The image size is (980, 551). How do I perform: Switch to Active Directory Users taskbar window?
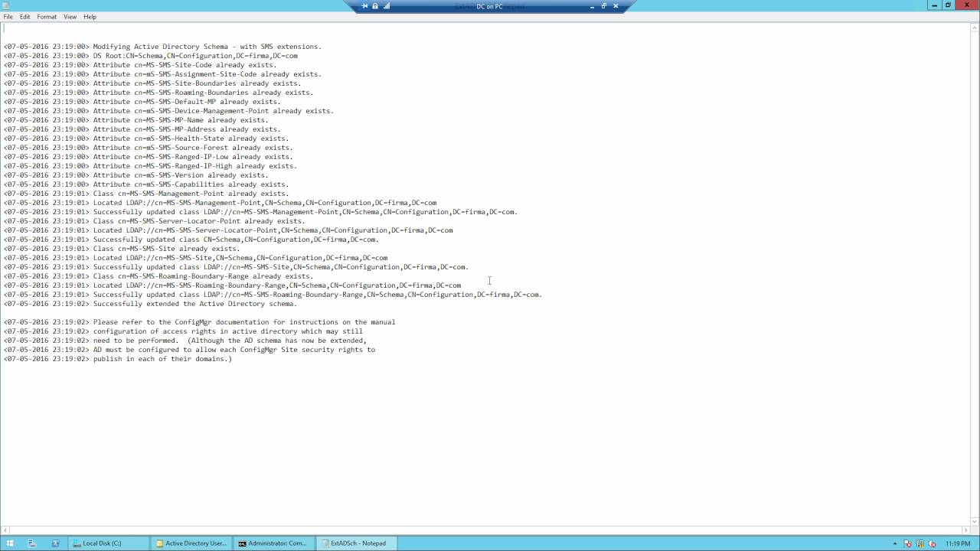tap(191, 543)
